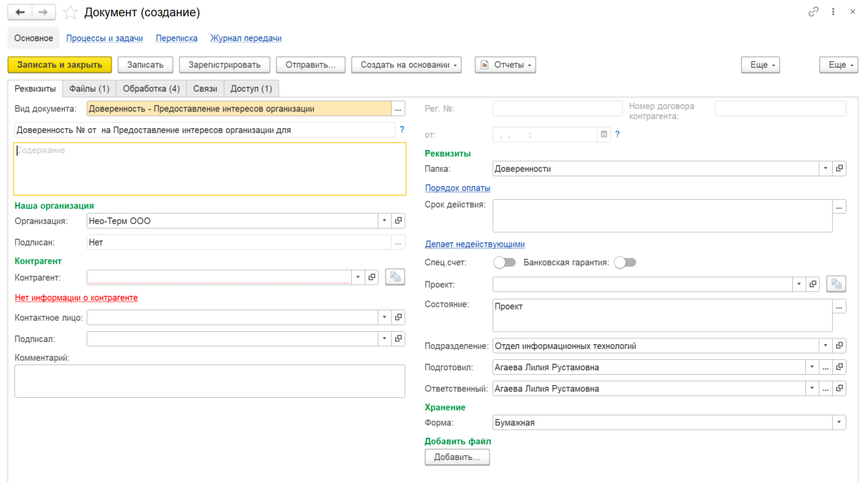The height and width of the screenshot is (482, 868).
Task: Expand the Подписал dropdown list
Action: pos(384,339)
